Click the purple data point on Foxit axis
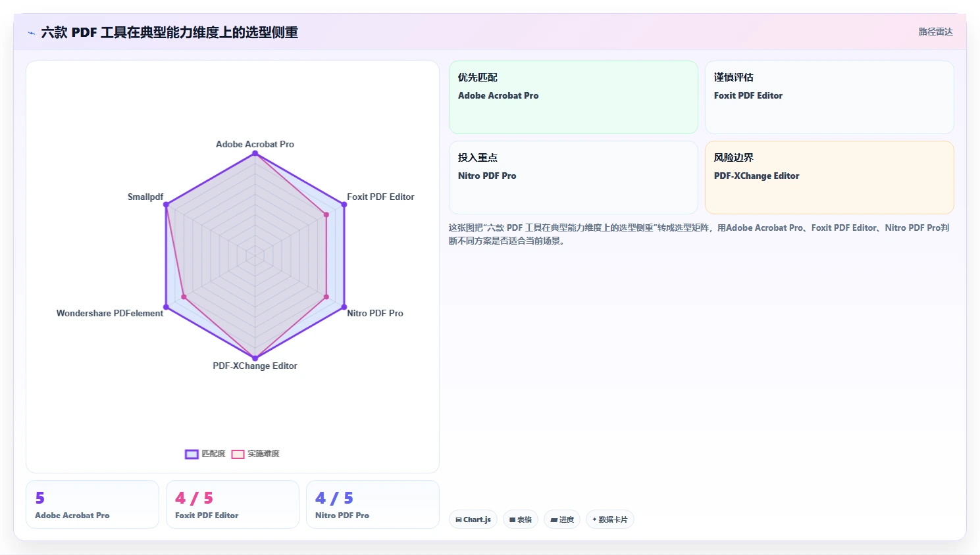The image size is (980, 555). (344, 205)
